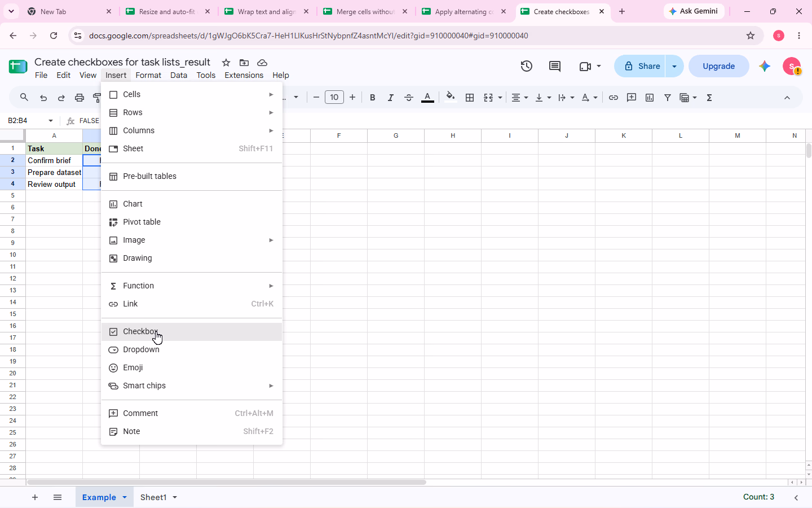Click the insert chart toolbar icon

pos(650,98)
